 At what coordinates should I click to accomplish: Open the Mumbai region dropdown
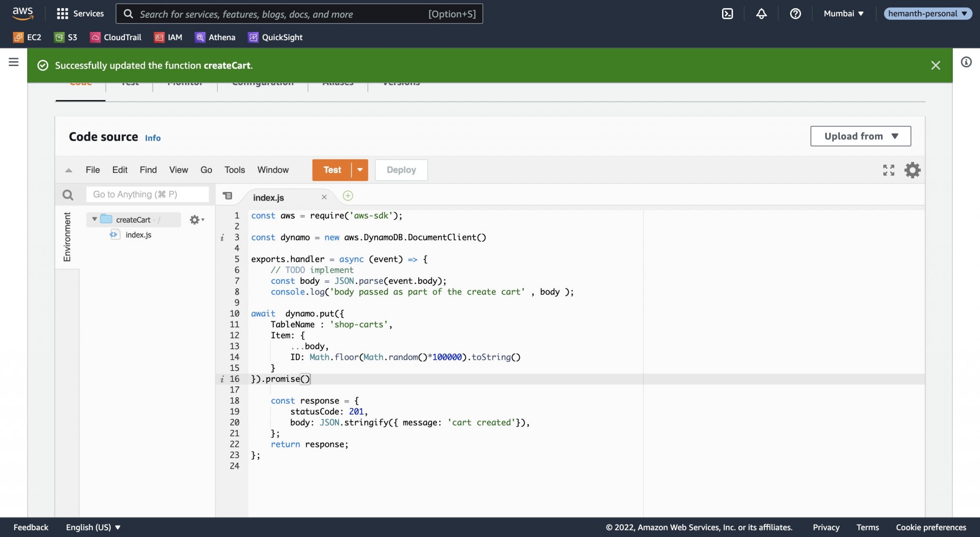click(x=843, y=13)
